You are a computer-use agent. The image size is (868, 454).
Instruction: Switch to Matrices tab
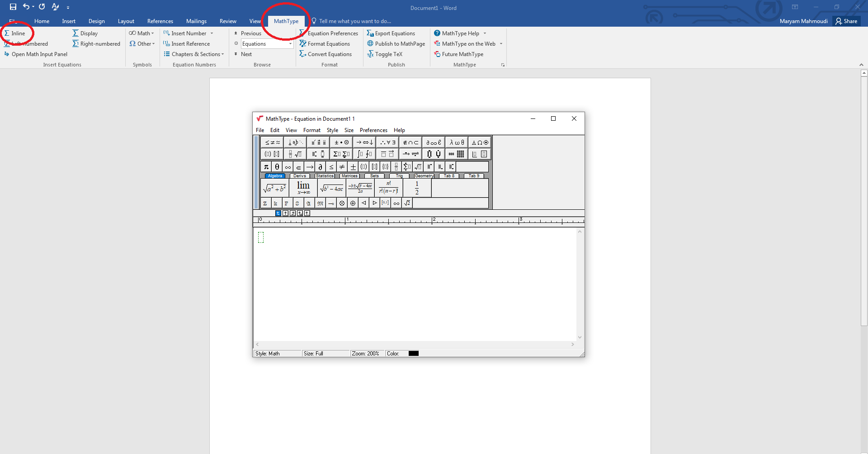[x=349, y=176]
